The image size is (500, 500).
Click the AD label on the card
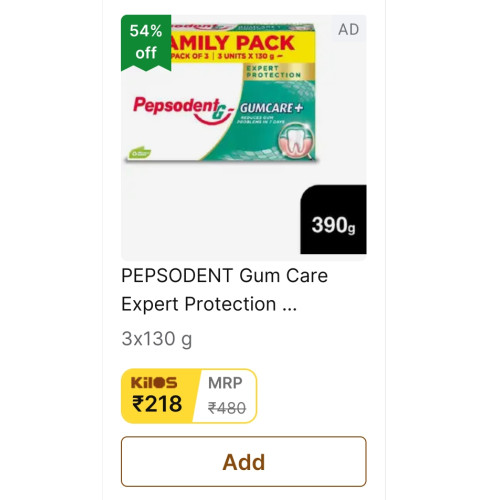[x=349, y=30]
